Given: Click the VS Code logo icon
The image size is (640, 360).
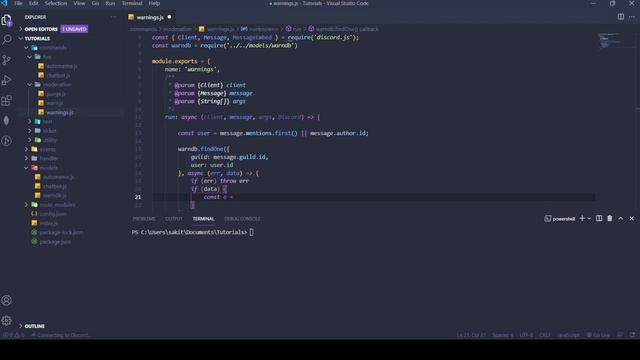Looking at the screenshot, I should click(x=4, y=3).
